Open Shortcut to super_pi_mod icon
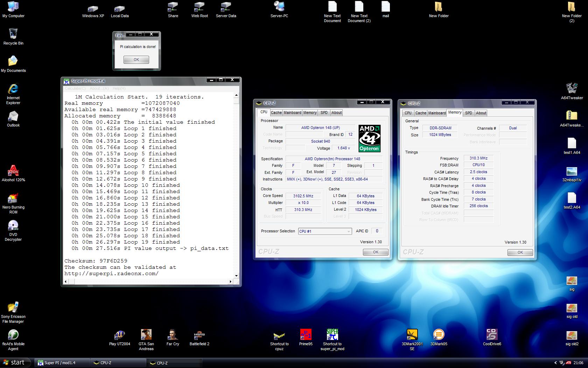Viewport: 588px width, 368px height. coord(332,340)
